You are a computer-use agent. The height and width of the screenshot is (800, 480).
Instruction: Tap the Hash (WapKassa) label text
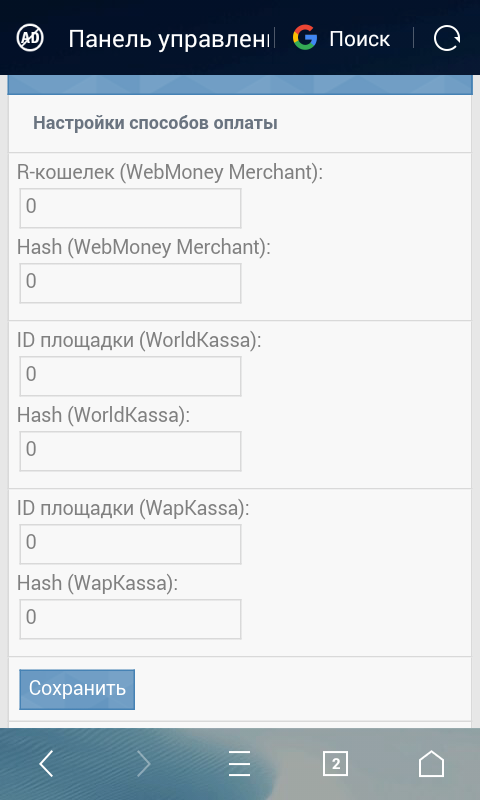[x=97, y=583]
